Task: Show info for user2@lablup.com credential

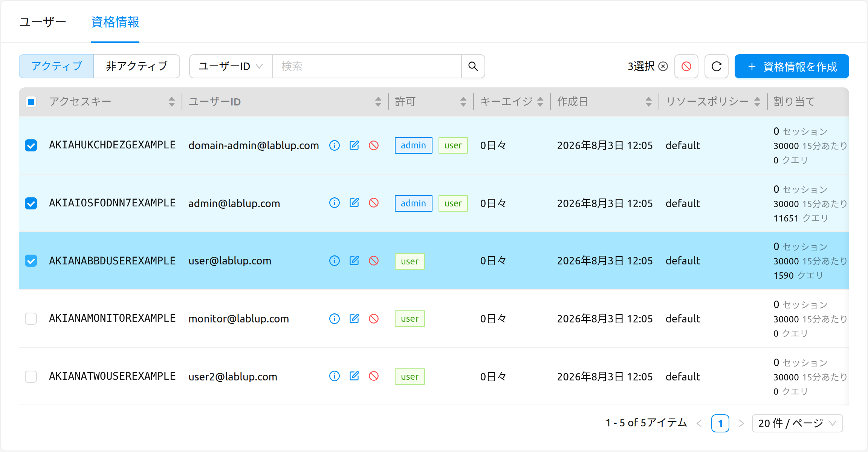Action: pyautogui.click(x=334, y=376)
